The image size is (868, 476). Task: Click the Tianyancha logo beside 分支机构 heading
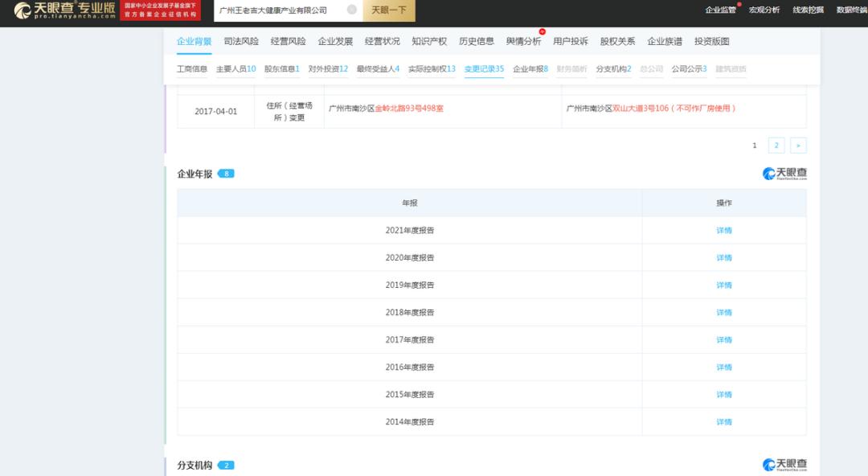pos(784,465)
